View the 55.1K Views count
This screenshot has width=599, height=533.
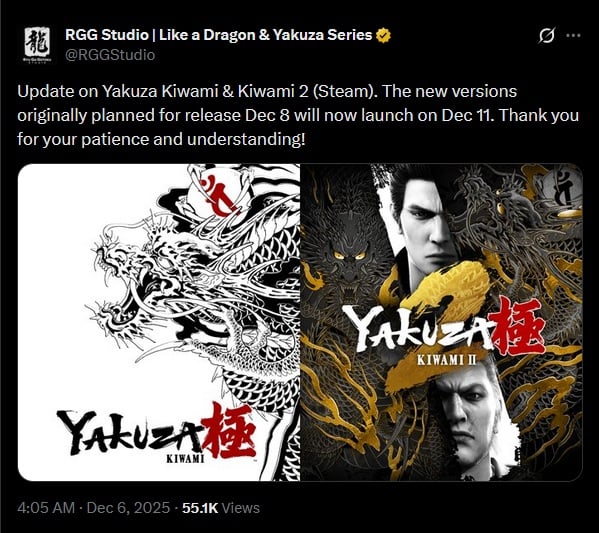pos(221,508)
